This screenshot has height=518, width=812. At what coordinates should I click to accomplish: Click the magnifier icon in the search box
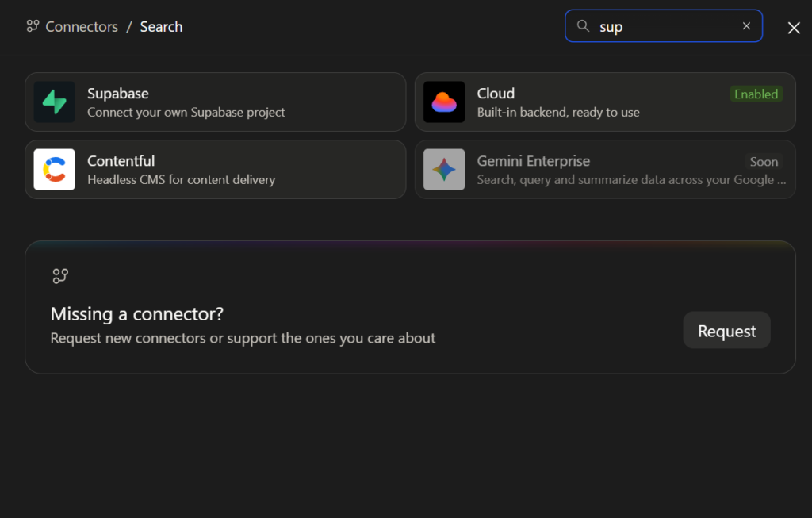click(x=583, y=26)
